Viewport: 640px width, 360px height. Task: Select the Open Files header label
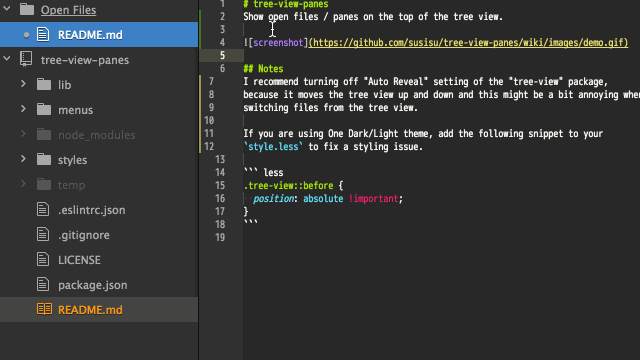(x=69, y=10)
